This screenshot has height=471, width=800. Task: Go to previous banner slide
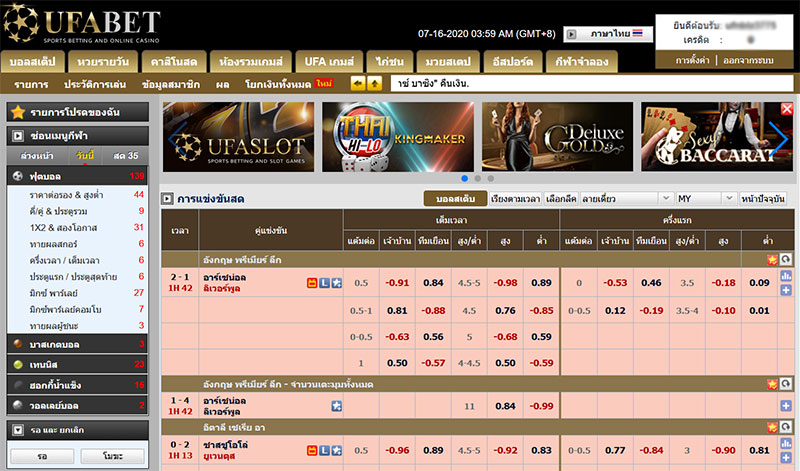[177, 138]
